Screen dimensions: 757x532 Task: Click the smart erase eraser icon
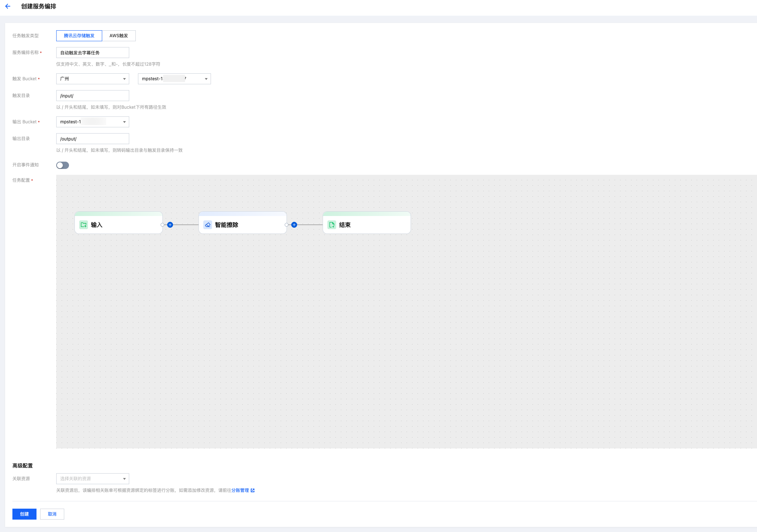pos(208,225)
